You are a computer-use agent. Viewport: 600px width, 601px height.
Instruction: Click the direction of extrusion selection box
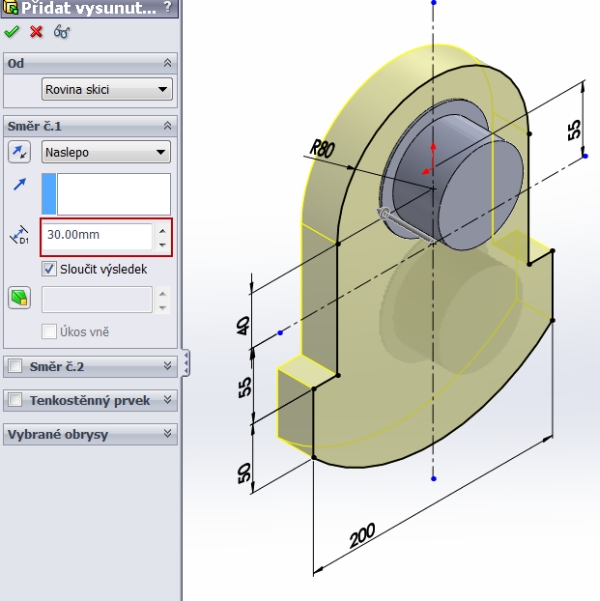(x=106, y=194)
